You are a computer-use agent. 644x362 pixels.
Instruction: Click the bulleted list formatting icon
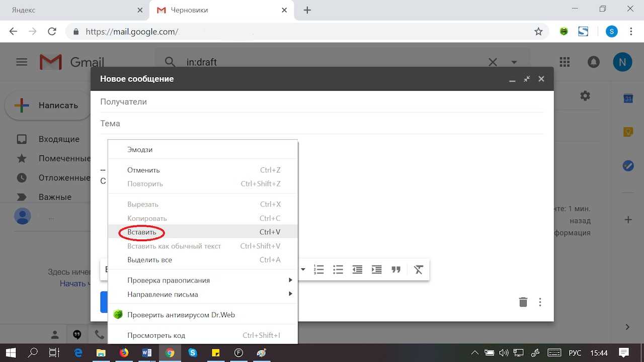coord(338,269)
